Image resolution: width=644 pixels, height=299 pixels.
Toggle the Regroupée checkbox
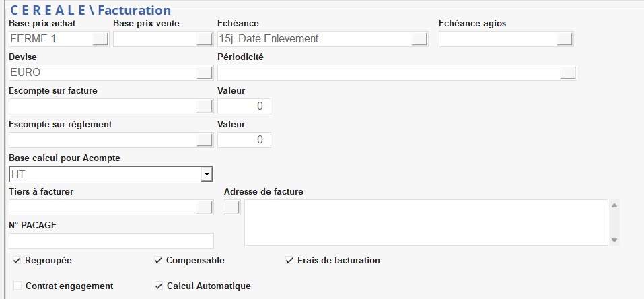click(17, 260)
